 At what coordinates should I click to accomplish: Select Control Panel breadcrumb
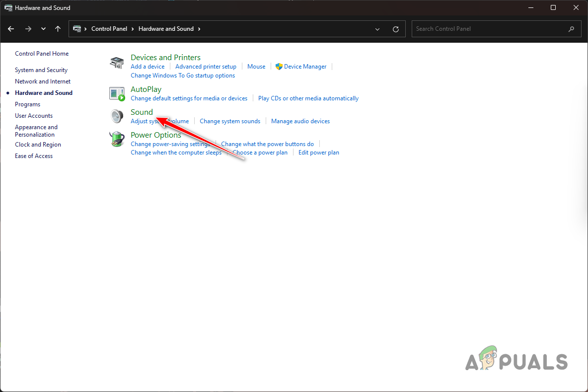(x=109, y=29)
